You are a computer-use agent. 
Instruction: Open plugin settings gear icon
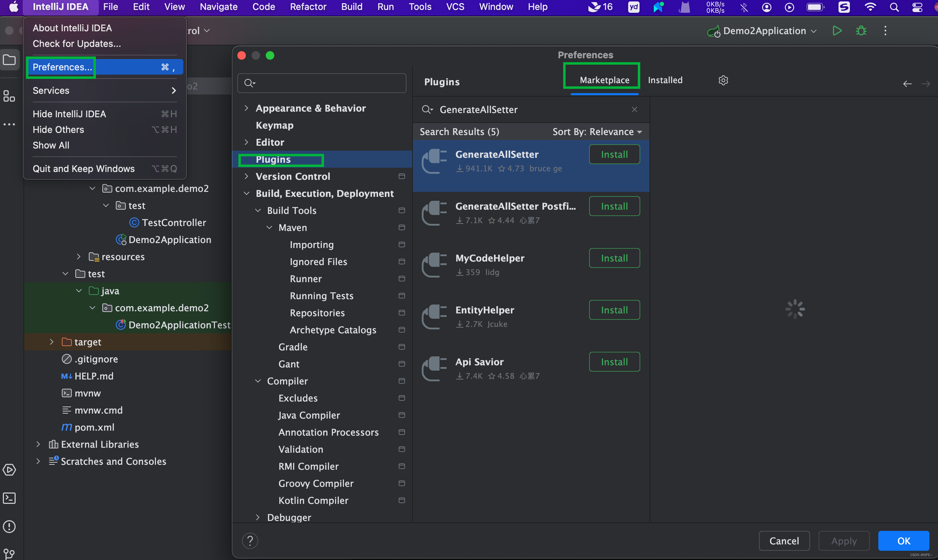point(723,80)
